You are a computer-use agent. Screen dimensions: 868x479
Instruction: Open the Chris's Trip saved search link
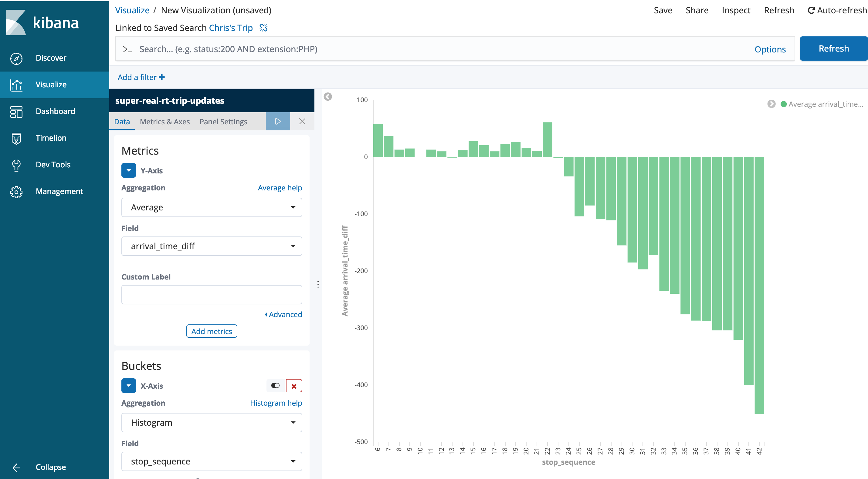230,28
